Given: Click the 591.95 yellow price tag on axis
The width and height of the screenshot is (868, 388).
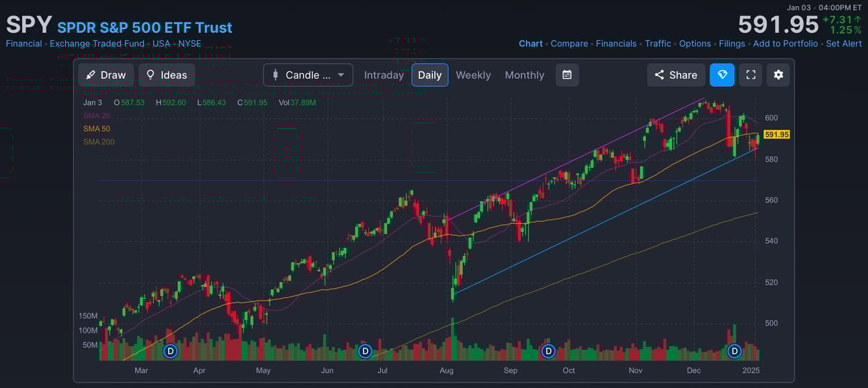Looking at the screenshot, I should 776,134.
